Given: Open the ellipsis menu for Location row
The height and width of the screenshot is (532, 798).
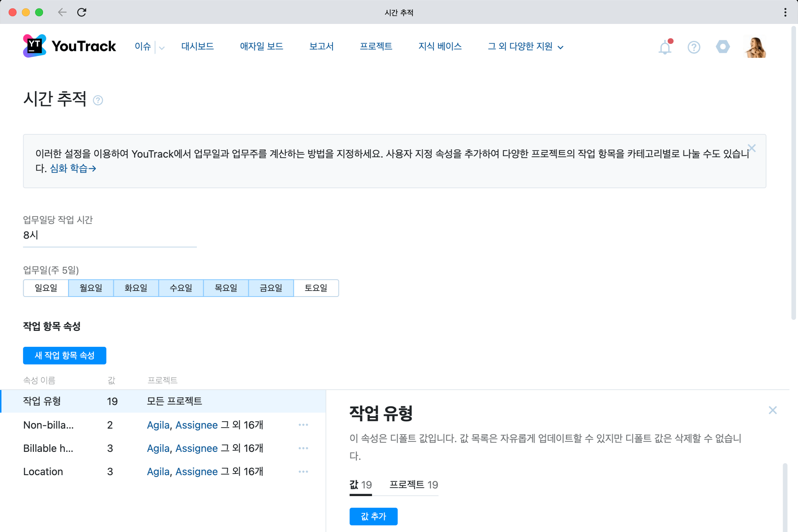Looking at the screenshot, I should click(303, 471).
